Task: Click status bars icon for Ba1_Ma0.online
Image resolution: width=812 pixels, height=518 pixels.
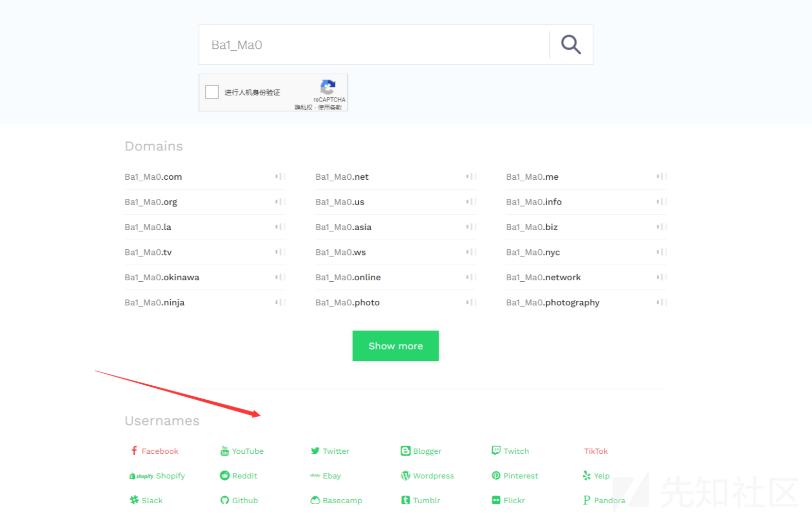Action: (471, 277)
